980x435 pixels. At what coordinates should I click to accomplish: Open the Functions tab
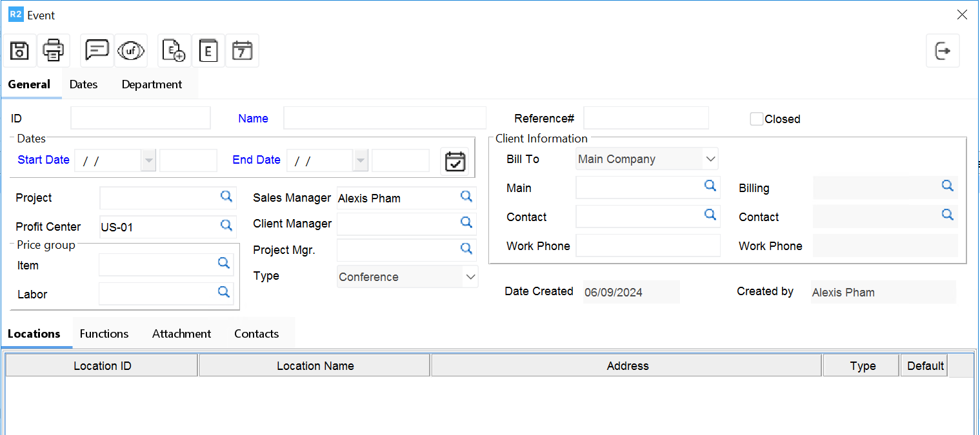coord(104,334)
